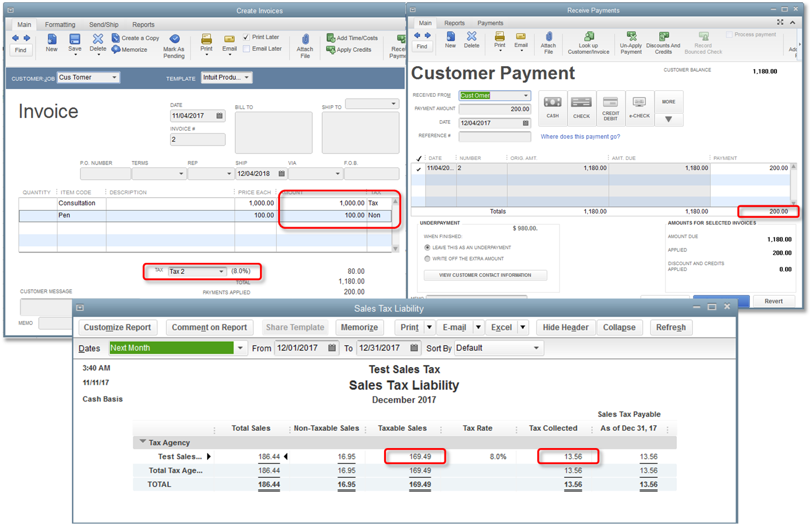Click View Customer Contact Information button

(485, 275)
